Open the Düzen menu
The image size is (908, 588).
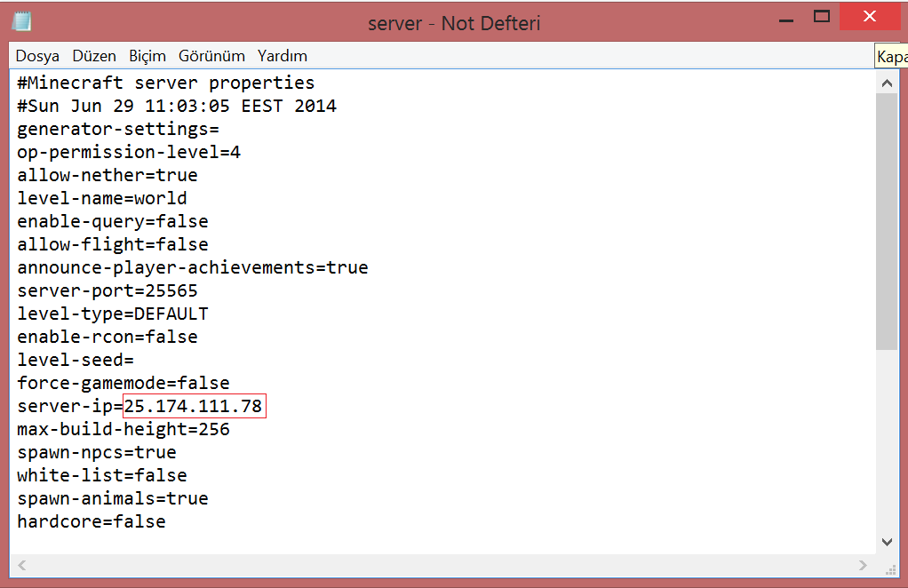[94, 56]
